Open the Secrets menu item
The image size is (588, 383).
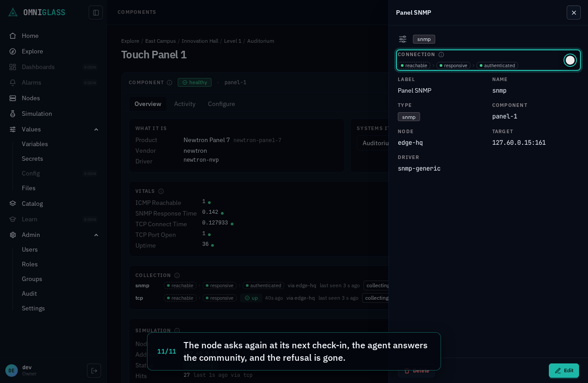point(33,159)
